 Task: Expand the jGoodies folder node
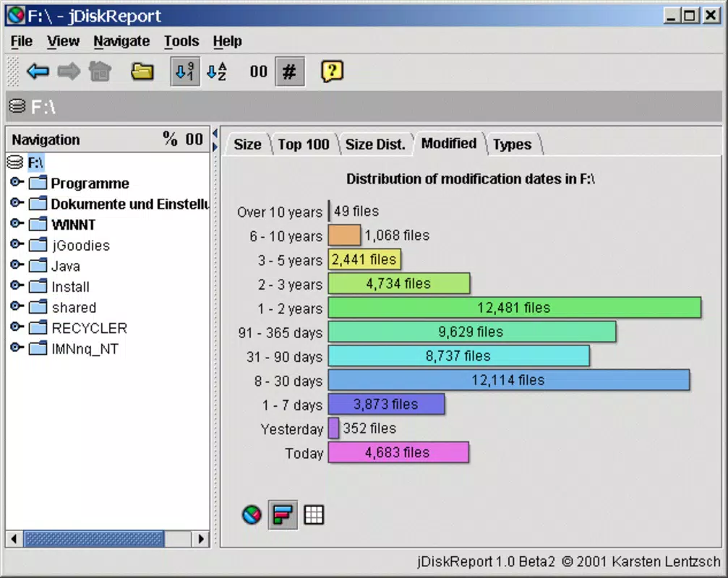pos(16,244)
